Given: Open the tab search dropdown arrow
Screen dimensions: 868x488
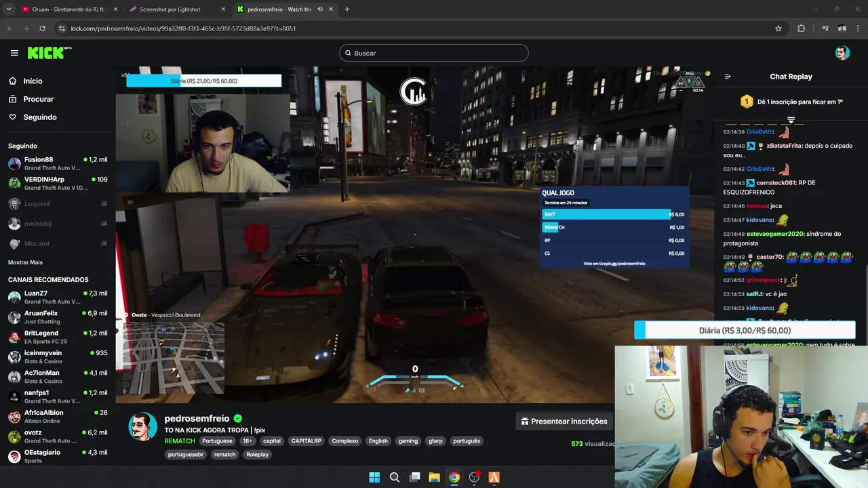Looking at the screenshot, I should click(9, 9).
